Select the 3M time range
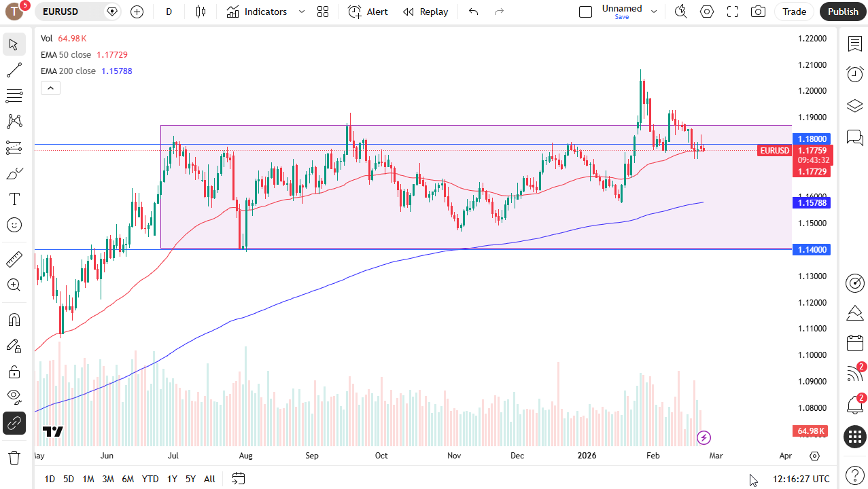868x489 pixels. coord(108,479)
